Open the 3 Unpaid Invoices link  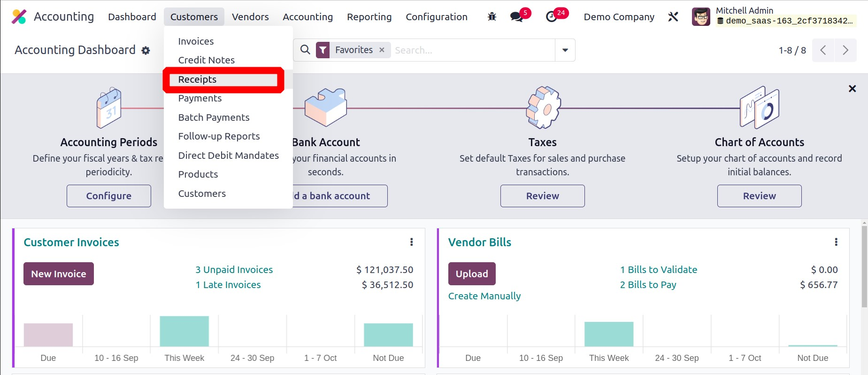click(234, 270)
